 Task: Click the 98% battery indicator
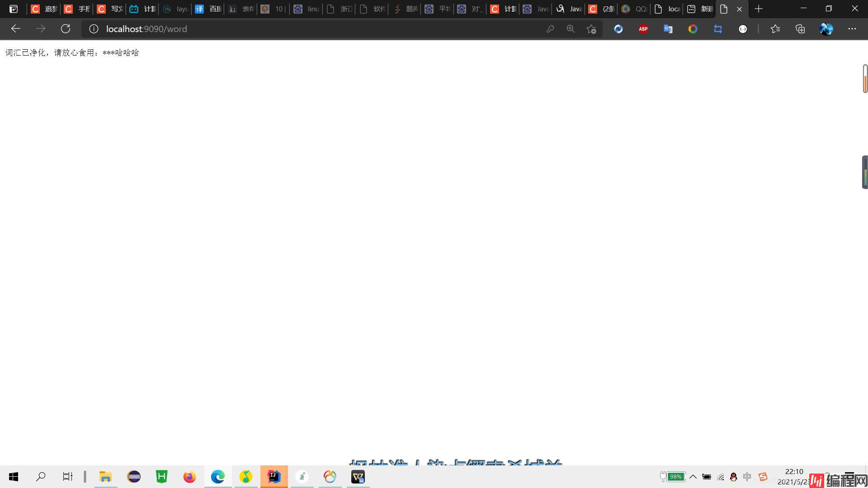[673, 477]
